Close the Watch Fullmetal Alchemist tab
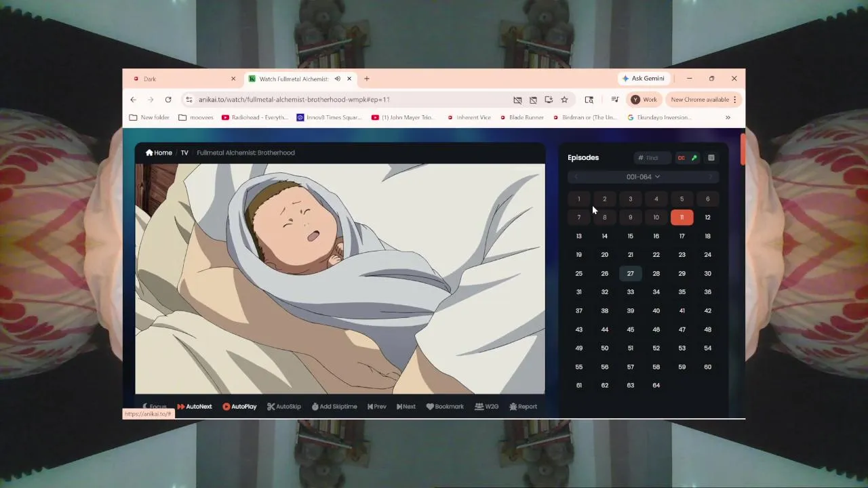The image size is (868, 488). pyautogui.click(x=349, y=79)
